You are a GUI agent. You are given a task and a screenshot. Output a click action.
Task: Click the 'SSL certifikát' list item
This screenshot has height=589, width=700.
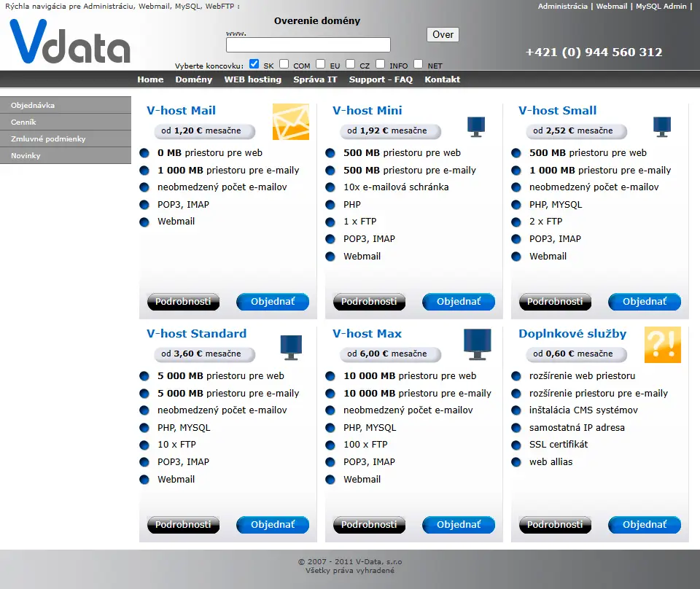tap(559, 445)
